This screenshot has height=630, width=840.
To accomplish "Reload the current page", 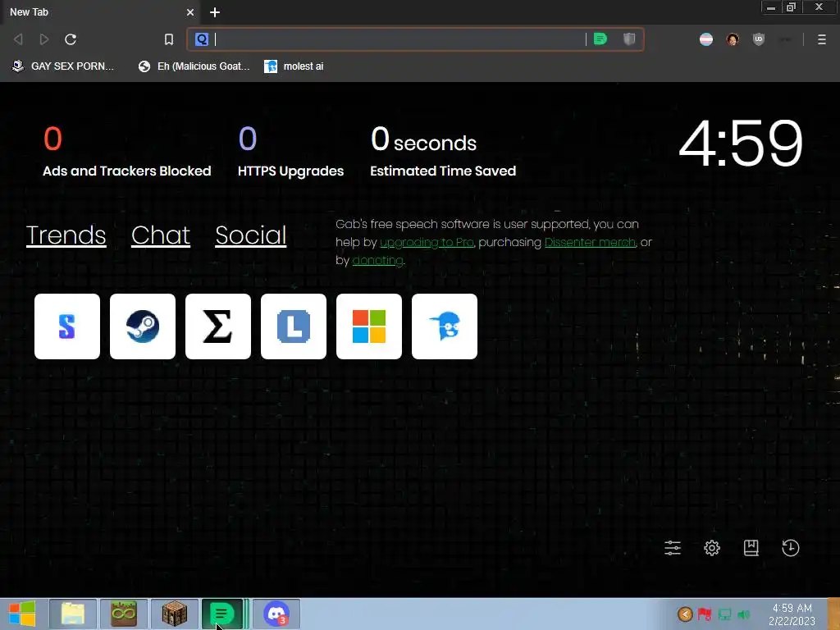I will pos(71,39).
